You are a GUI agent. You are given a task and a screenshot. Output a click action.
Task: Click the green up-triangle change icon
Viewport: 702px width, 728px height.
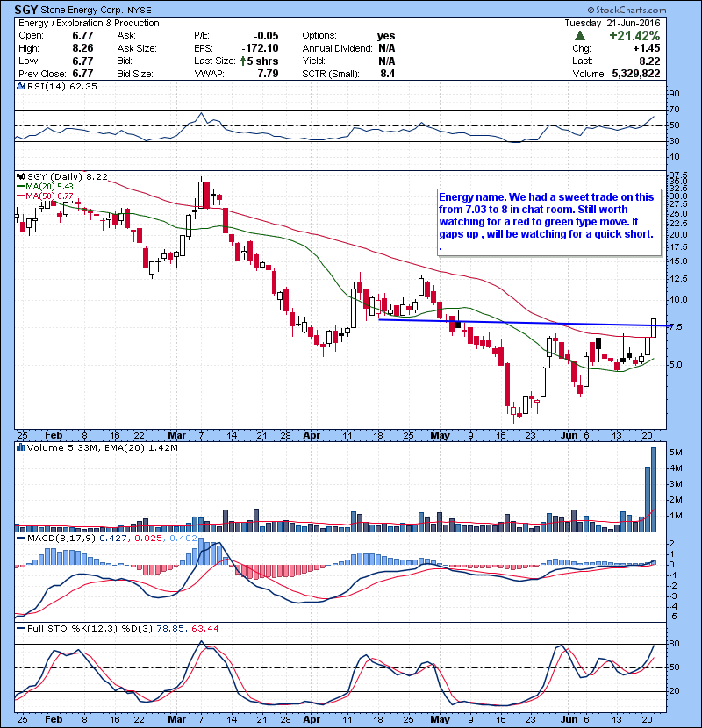tap(579, 35)
